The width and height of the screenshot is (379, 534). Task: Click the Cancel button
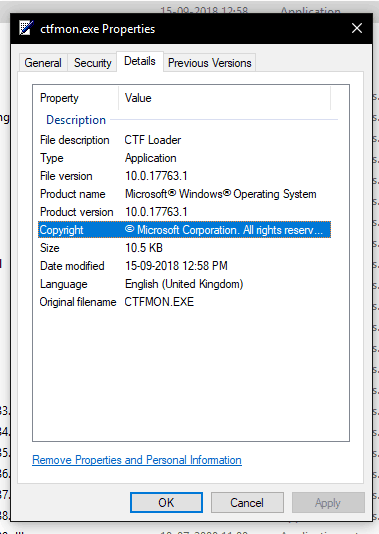click(247, 503)
